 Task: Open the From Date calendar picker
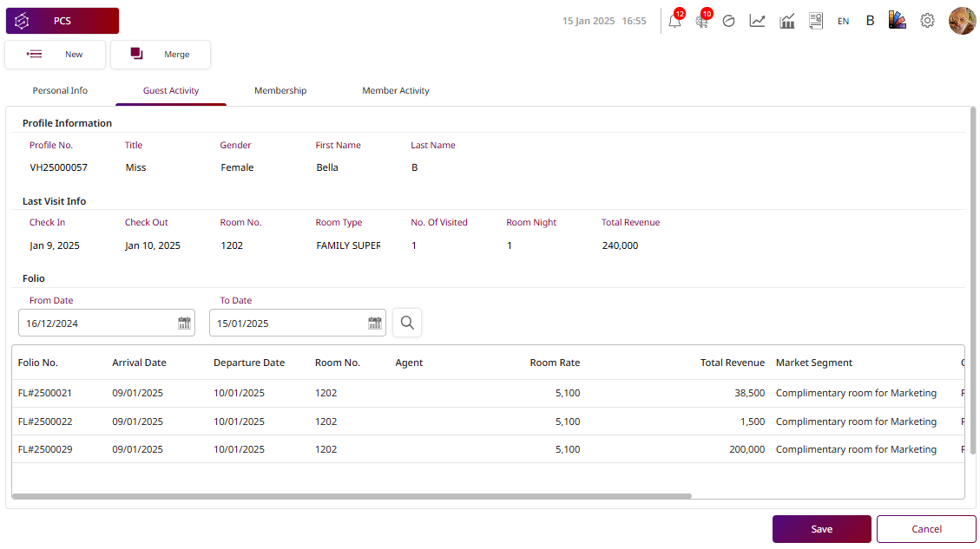click(x=184, y=324)
